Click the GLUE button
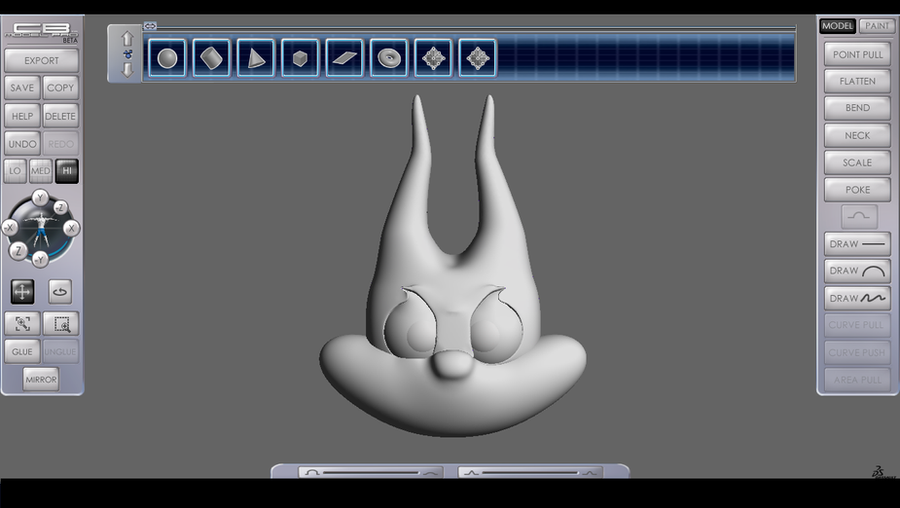 (x=22, y=352)
